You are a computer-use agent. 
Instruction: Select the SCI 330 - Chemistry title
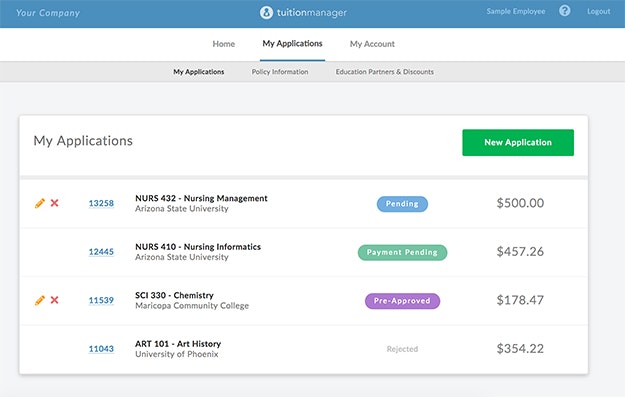click(174, 295)
